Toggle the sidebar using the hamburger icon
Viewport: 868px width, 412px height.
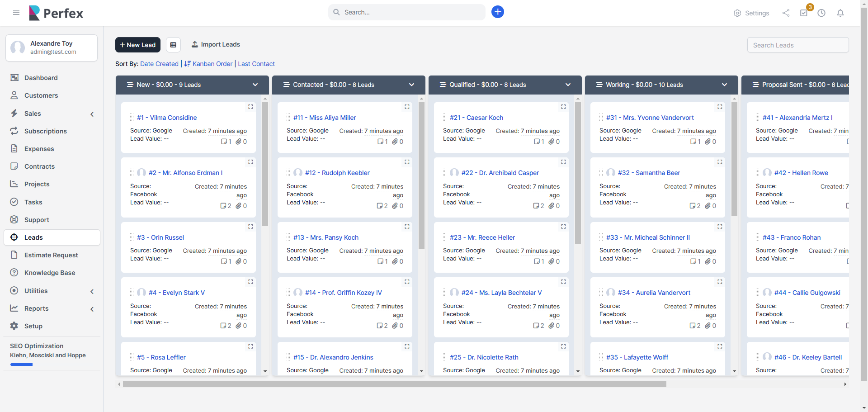tap(16, 13)
